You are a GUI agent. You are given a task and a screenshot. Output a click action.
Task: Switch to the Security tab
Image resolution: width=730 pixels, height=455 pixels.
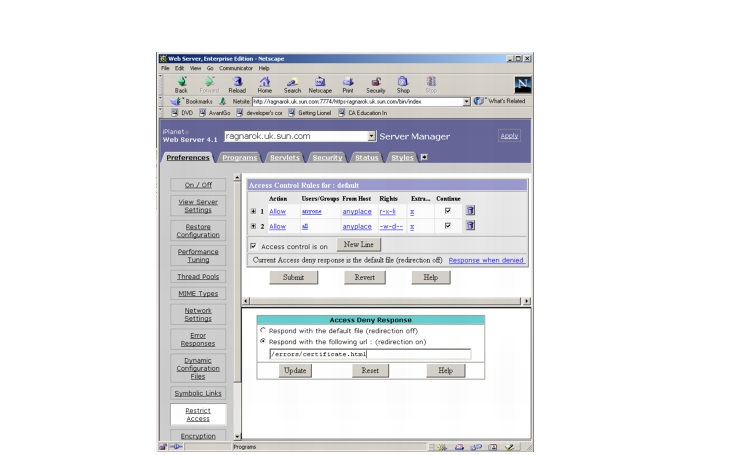coord(327,158)
